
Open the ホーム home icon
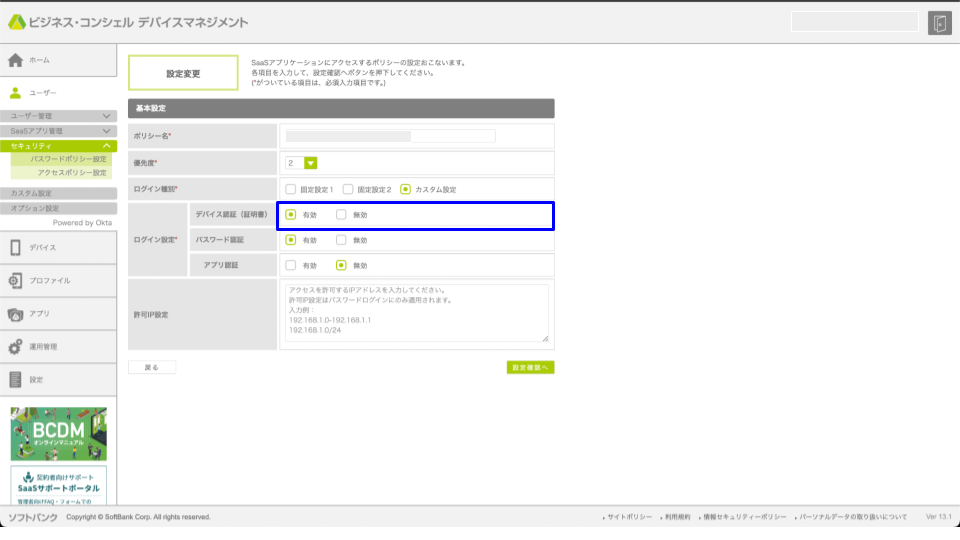coord(15,60)
